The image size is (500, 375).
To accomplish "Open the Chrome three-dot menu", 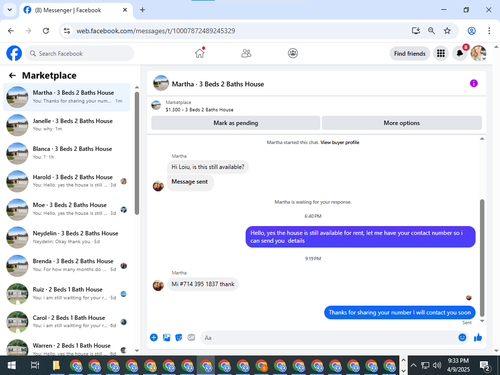I will 489,31.
